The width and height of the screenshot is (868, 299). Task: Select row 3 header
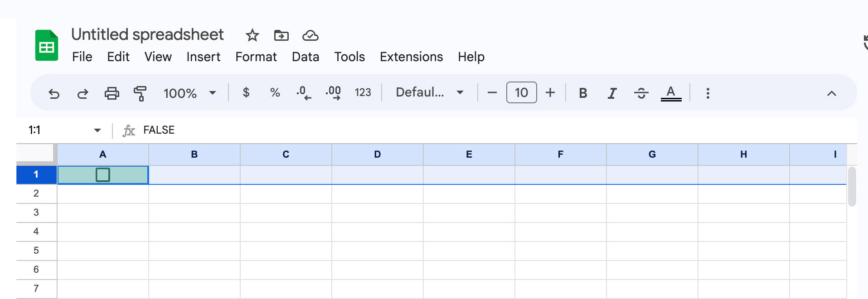36,212
